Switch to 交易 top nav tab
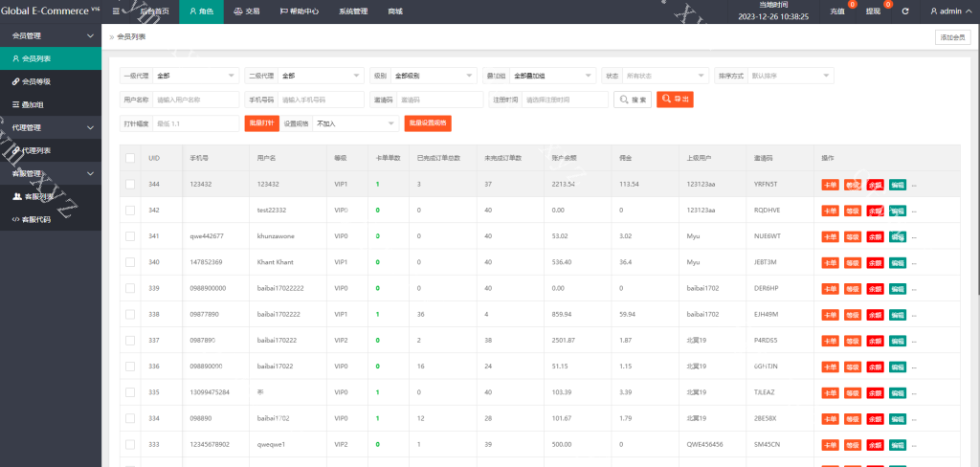This screenshot has height=467, width=980. coord(247,11)
